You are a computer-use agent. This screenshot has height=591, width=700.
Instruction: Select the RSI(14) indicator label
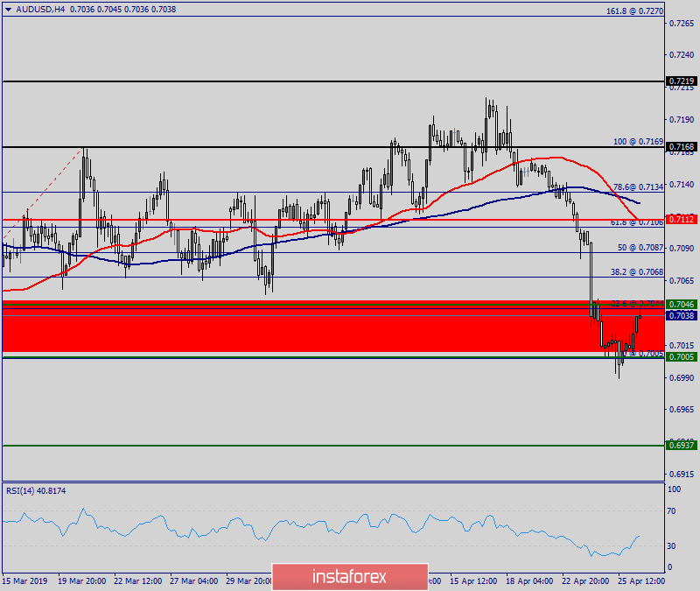[37, 490]
